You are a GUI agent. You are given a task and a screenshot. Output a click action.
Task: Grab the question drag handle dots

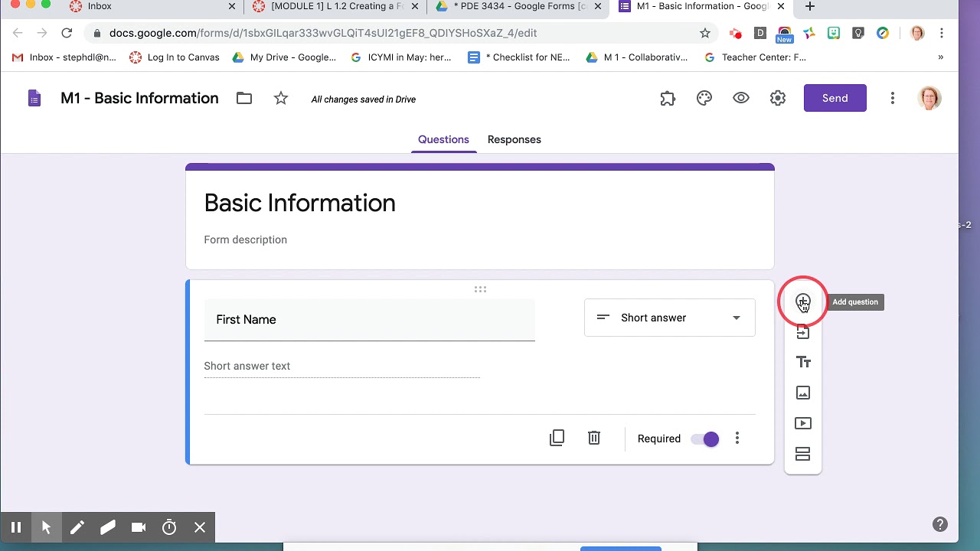[x=480, y=289]
